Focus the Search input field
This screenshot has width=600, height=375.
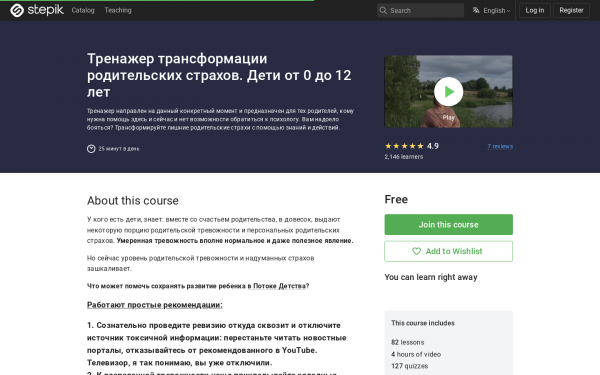click(x=420, y=10)
